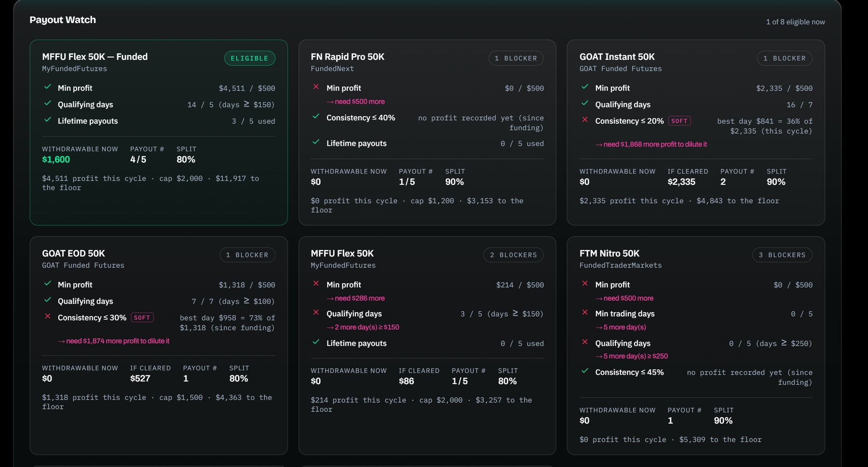Click the check for Qualifying days 7 / 7
This screenshot has height=467, width=868.
pyautogui.click(x=48, y=301)
